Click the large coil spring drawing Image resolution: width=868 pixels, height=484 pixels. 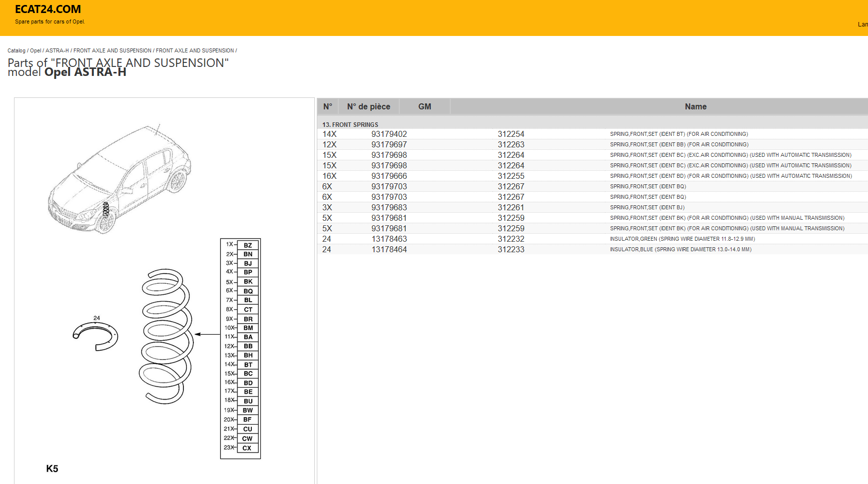coord(165,336)
